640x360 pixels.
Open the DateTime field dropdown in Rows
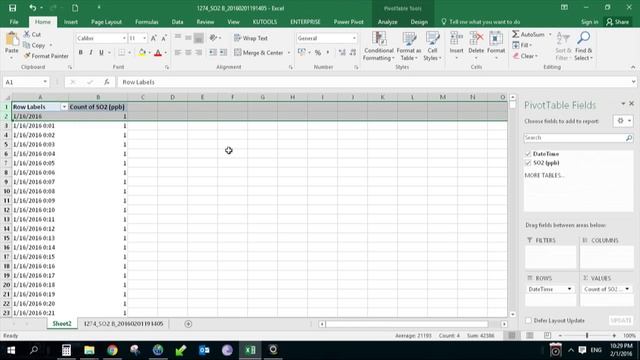tap(569, 289)
